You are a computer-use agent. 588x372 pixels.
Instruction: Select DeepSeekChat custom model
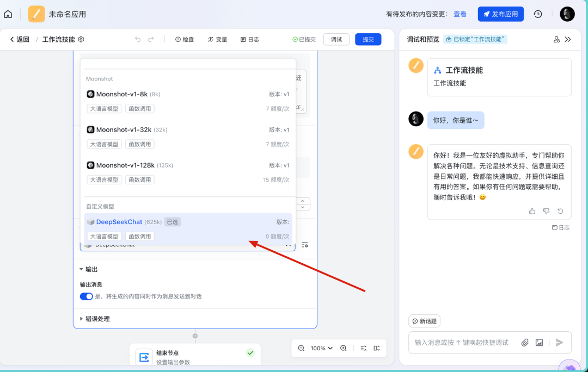click(x=188, y=228)
